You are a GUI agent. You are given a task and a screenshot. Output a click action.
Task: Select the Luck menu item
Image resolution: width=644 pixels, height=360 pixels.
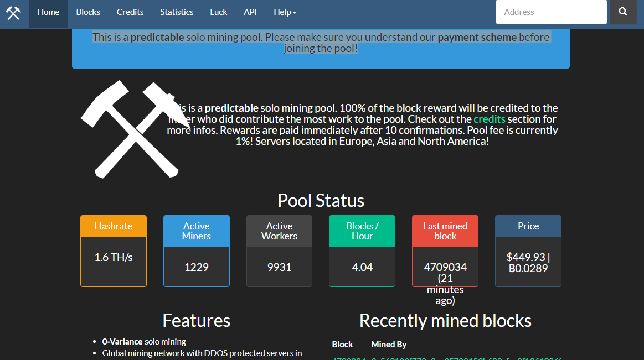click(219, 12)
